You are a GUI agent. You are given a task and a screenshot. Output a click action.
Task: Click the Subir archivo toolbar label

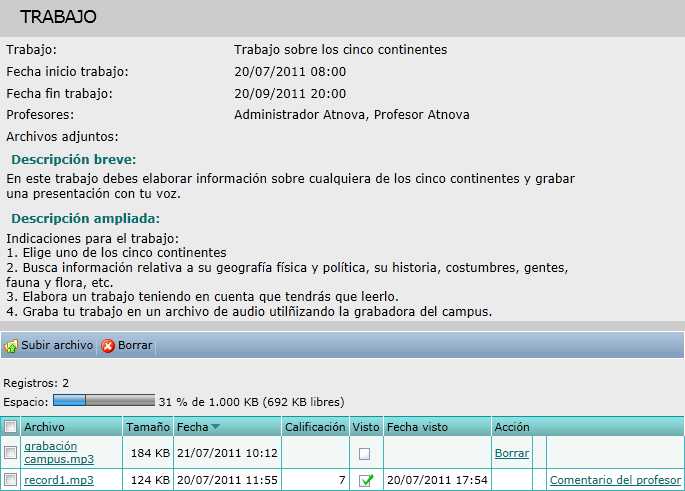click(57, 345)
